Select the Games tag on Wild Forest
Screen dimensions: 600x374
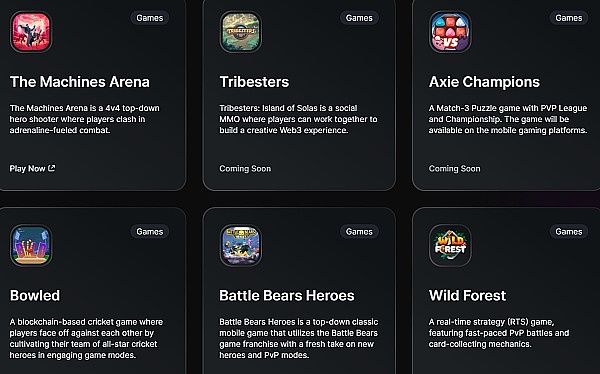pos(569,232)
